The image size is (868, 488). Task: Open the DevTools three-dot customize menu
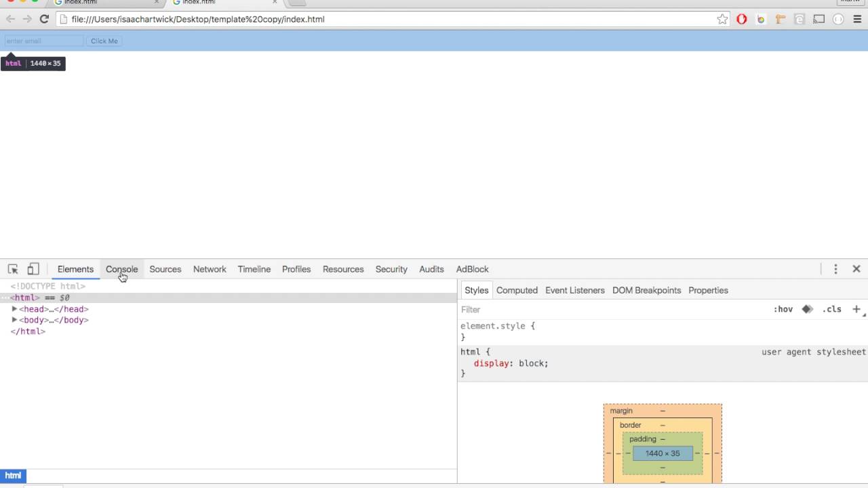click(835, 269)
